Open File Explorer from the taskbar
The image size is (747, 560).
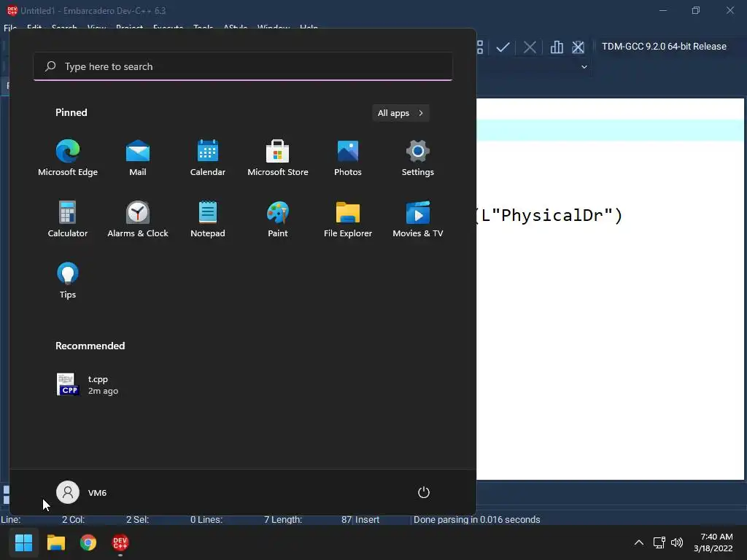(55, 542)
